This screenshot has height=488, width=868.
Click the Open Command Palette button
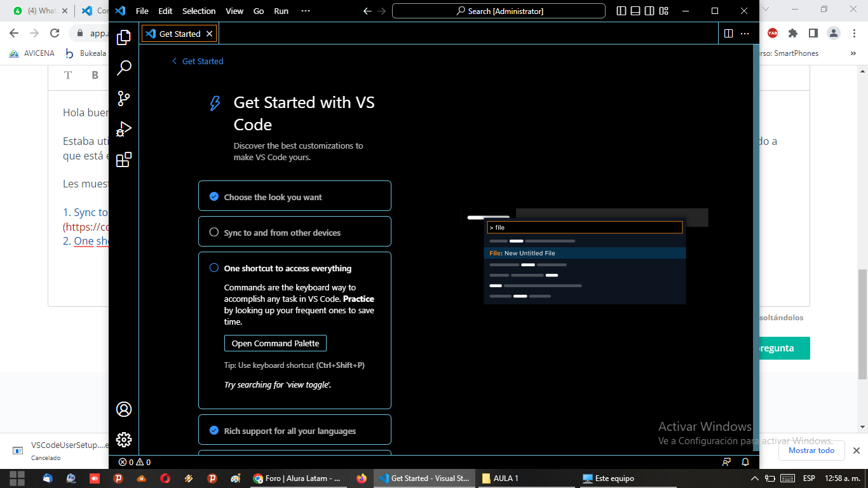pos(275,343)
